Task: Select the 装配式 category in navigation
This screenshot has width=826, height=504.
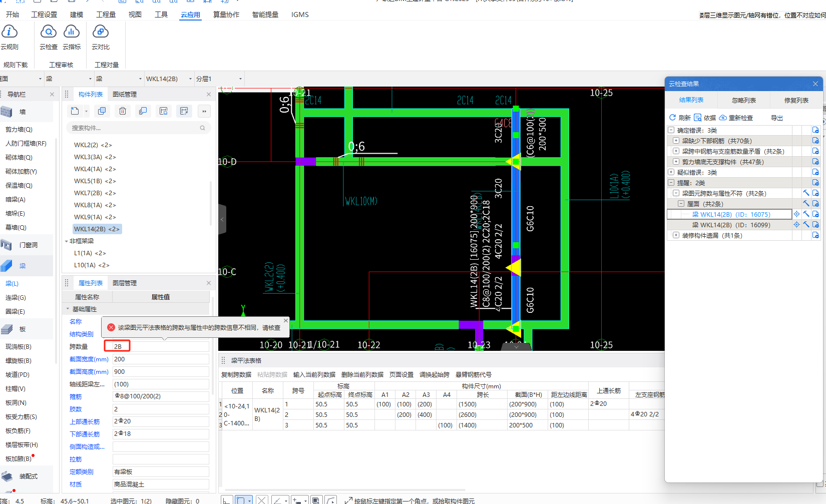Action: 26,476
